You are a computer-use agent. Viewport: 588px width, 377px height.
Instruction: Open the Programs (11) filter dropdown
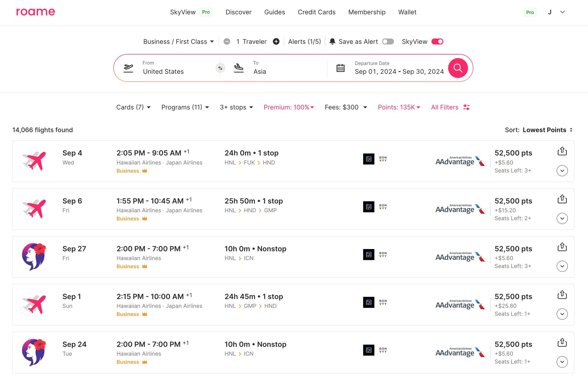[185, 107]
